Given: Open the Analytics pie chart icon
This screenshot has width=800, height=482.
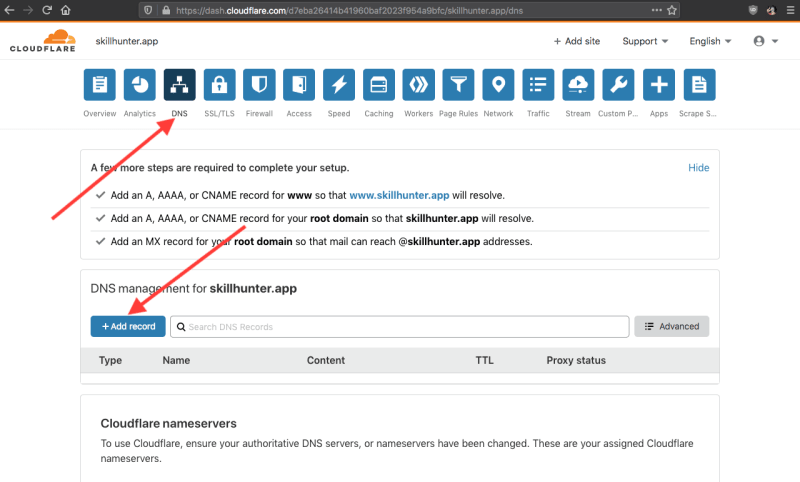Looking at the screenshot, I should pyautogui.click(x=139, y=85).
